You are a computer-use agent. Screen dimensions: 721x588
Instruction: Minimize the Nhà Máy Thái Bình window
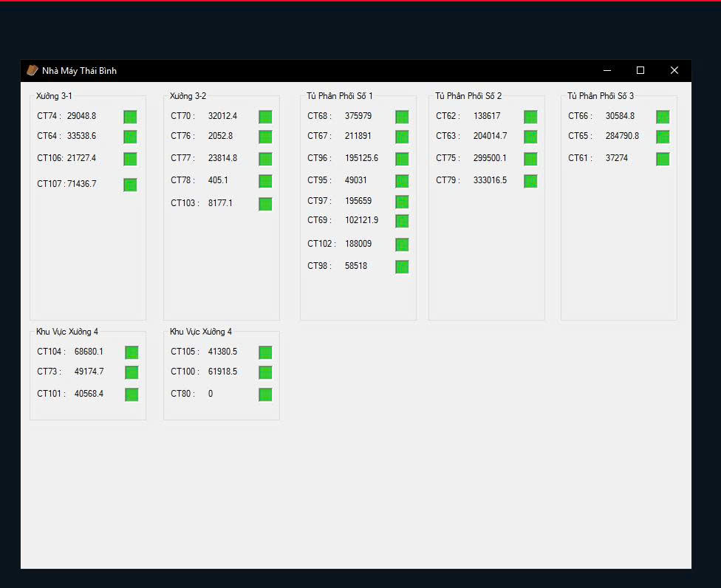tap(607, 70)
